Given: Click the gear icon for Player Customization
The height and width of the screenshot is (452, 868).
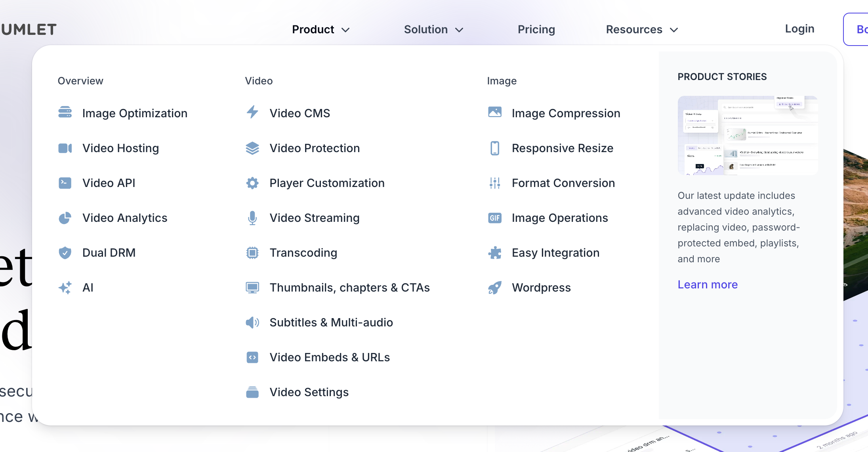Looking at the screenshot, I should point(252,183).
